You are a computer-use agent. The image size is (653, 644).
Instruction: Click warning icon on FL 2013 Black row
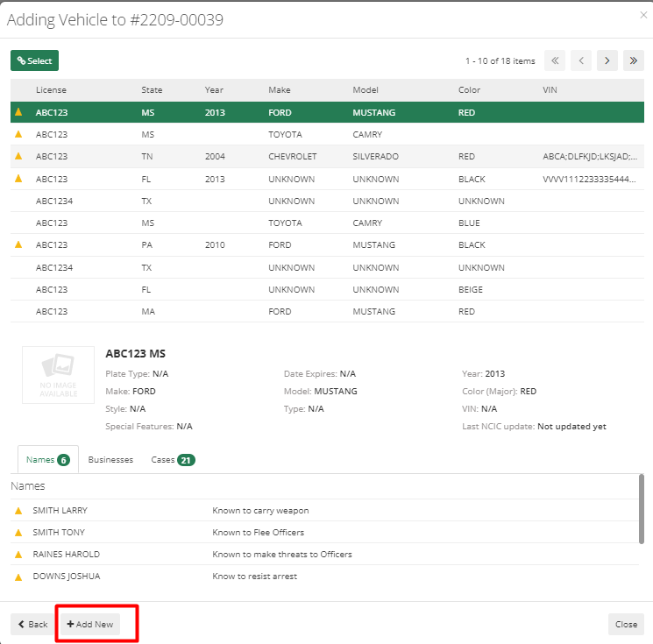pyautogui.click(x=18, y=179)
